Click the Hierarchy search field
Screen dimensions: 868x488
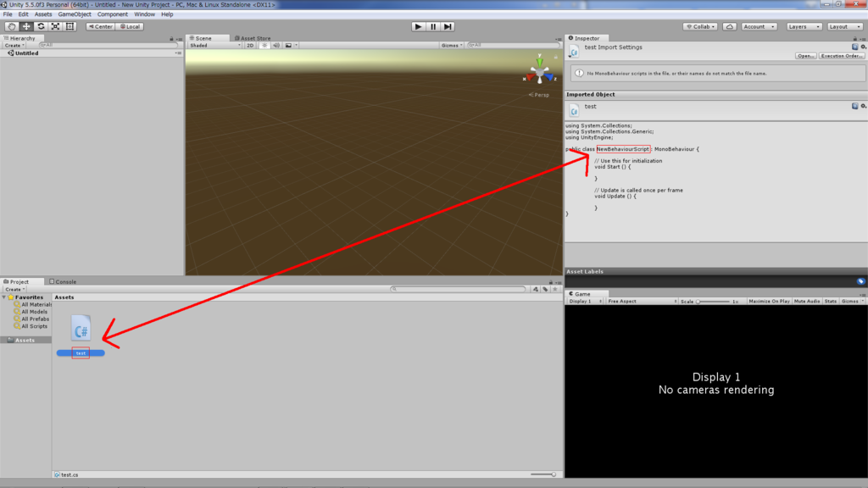tap(108, 46)
